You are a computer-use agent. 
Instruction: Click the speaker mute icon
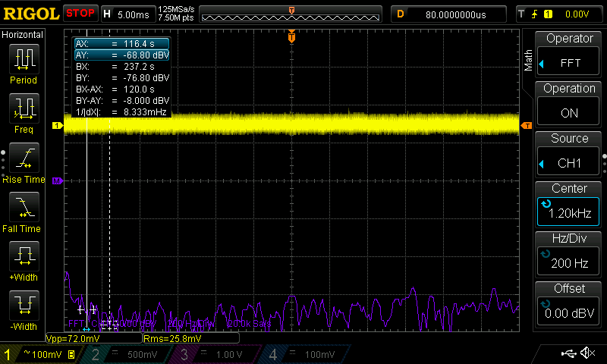point(587,353)
